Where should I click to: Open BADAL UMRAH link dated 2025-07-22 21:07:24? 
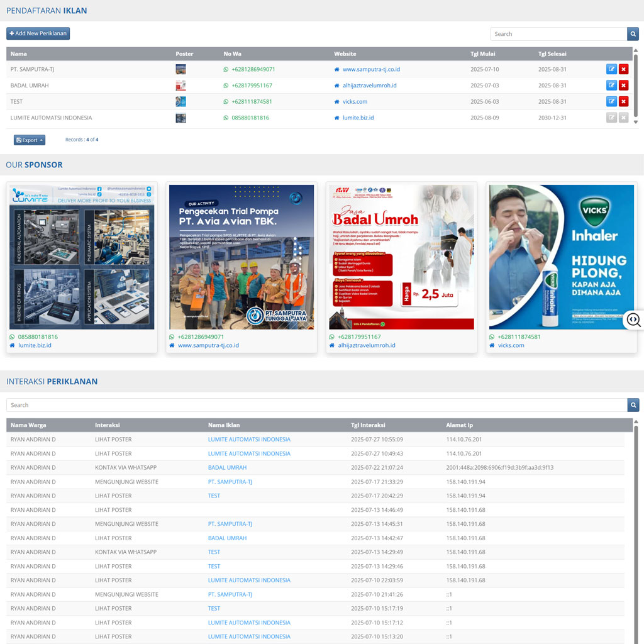pos(227,467)
